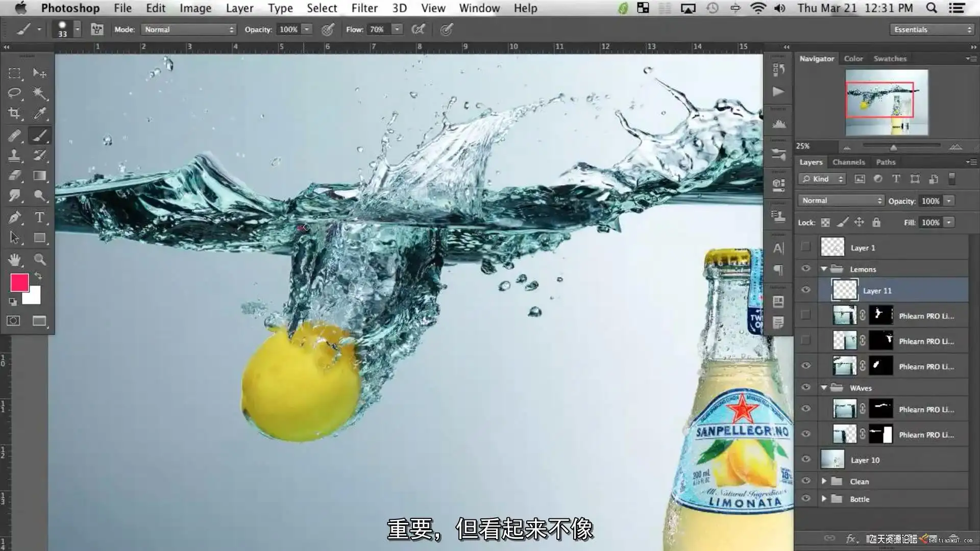Hide the Lemons group

tap(806, 269)
